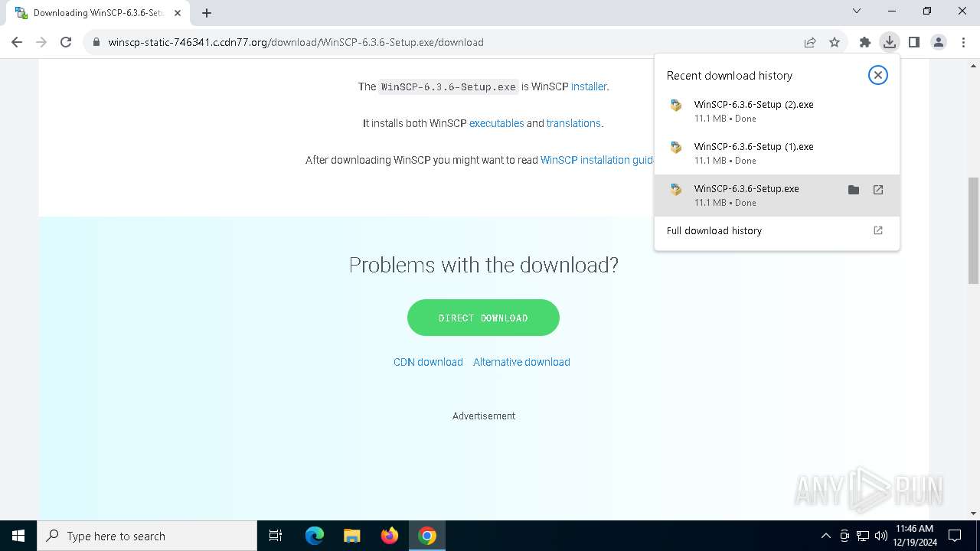Click the taskbar search box
This screenshot has width=980, height=551.
(147, 536)
